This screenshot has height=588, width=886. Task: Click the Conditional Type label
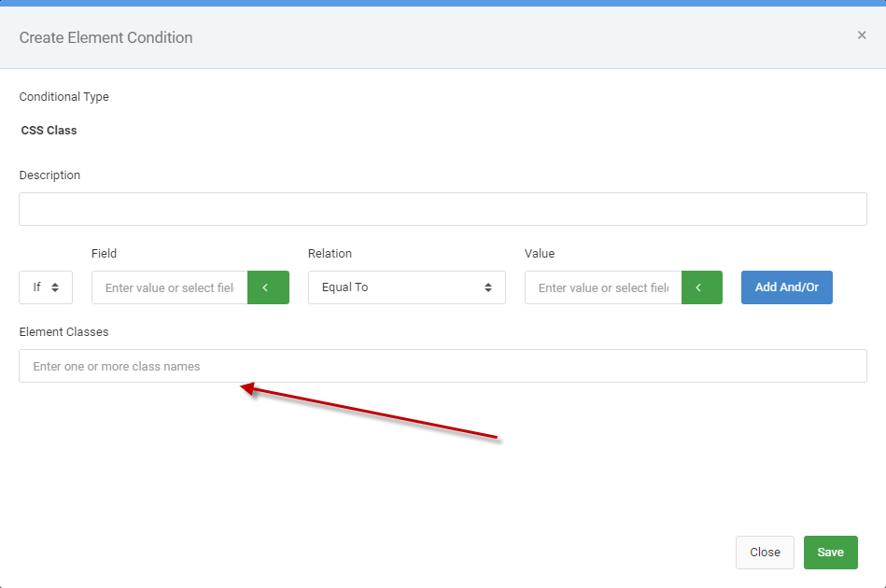(63, 96)
